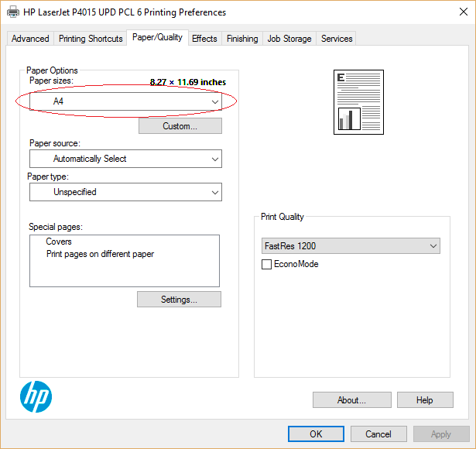Switch to the Advanced tab
The height and width of the screenshot is (449, 476).
click(x=30, y=39)
